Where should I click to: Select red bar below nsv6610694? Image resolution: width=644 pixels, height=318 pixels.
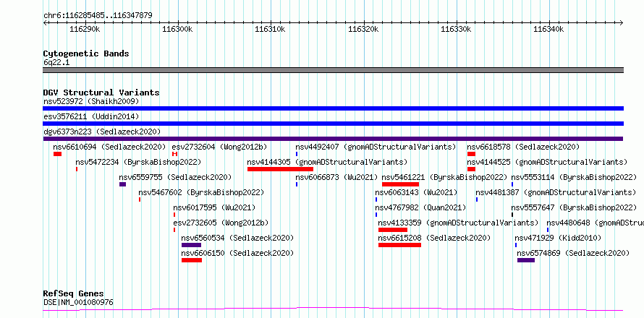coord(57,154)
